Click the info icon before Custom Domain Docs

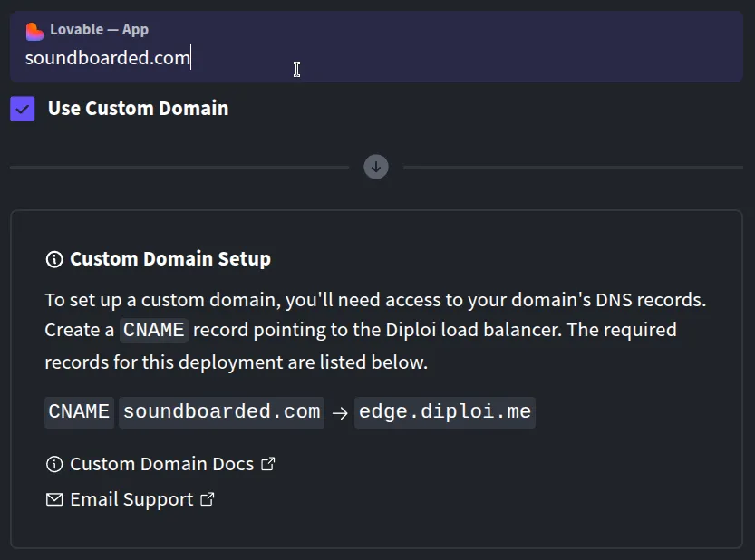54,464
